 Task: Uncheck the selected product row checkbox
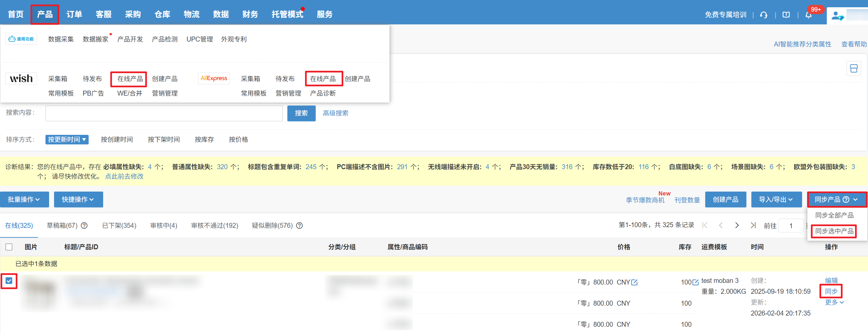(x=9, y=281)
